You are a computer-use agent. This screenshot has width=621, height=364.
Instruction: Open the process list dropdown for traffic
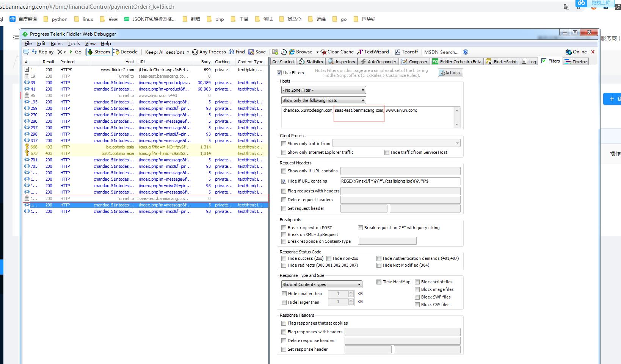(x=397, y=143)
